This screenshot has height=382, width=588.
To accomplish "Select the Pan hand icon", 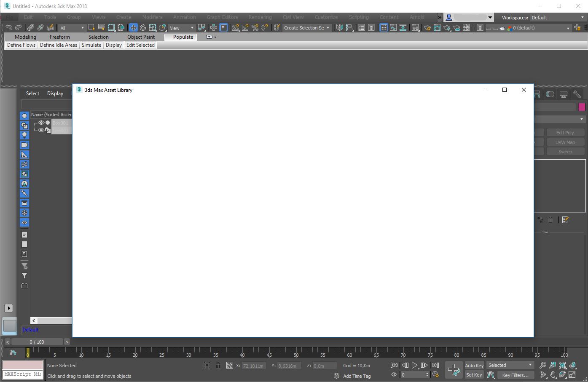I will 553,374.
